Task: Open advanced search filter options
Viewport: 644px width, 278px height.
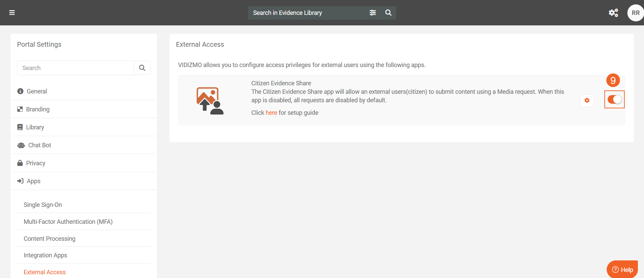Action: [373, 13]
